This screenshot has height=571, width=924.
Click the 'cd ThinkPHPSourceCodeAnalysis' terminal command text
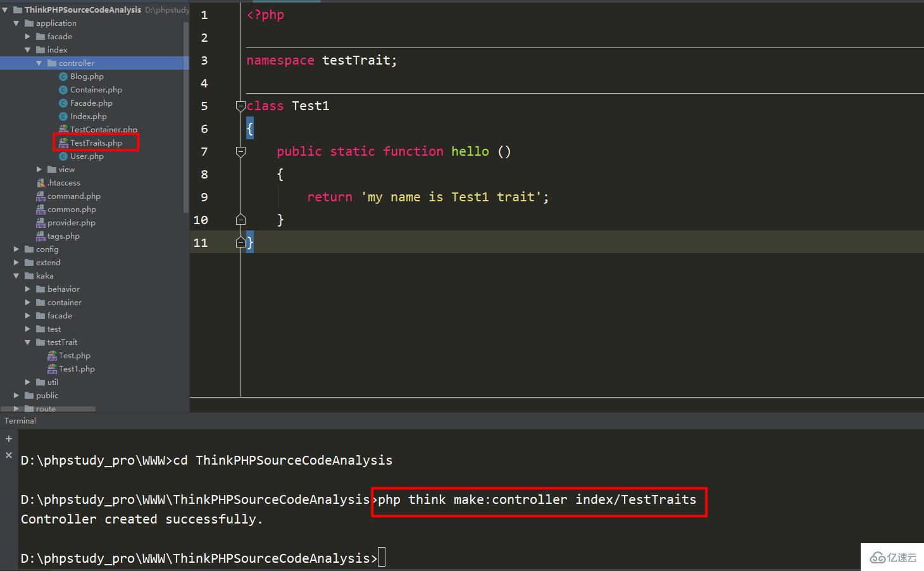tap(283, 460)
